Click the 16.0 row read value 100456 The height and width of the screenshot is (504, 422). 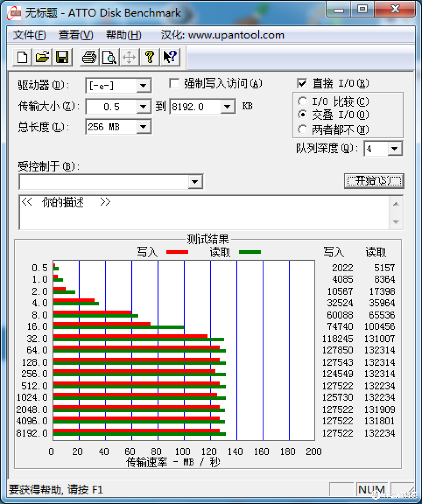click(379, 326)
